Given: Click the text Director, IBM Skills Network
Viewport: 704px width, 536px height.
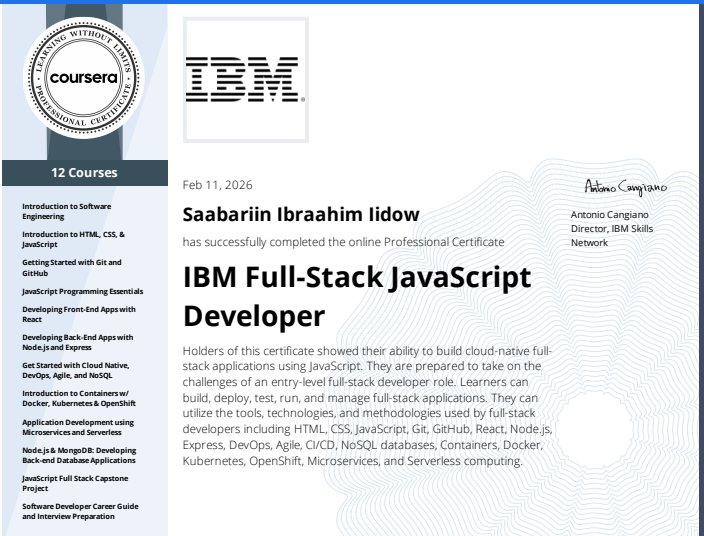Looking at the screenshot, I should 612,236.
